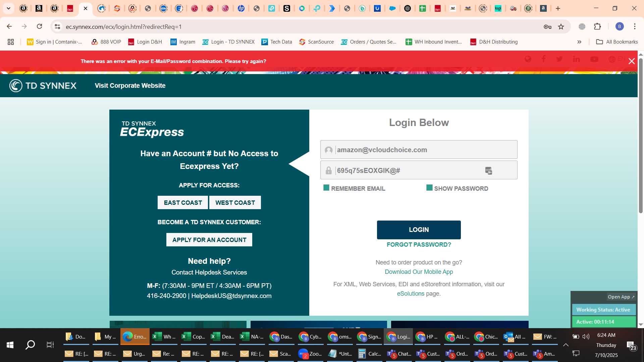Open the Chrome three-dot menu
Screen dimensions: 644x362
tap(635, 26)
